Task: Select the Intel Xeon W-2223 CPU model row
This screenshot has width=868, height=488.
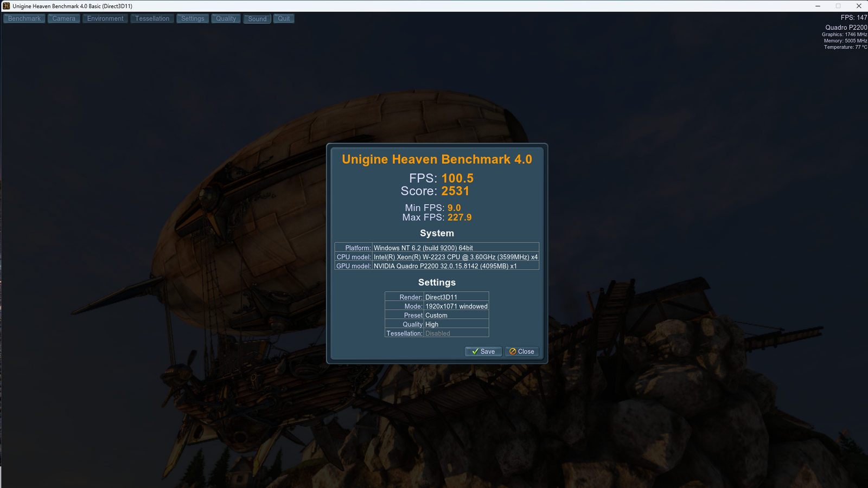Action: coord(455,257)
